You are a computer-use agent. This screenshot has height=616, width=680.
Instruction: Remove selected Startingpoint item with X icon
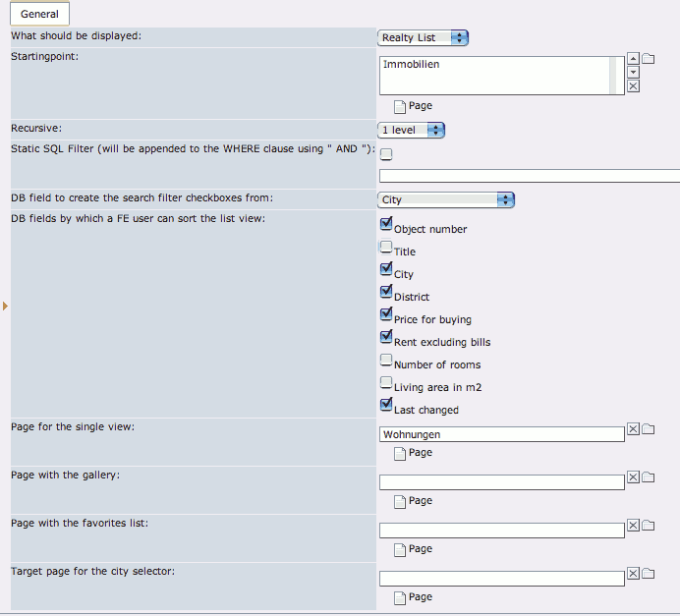point(633,86)
